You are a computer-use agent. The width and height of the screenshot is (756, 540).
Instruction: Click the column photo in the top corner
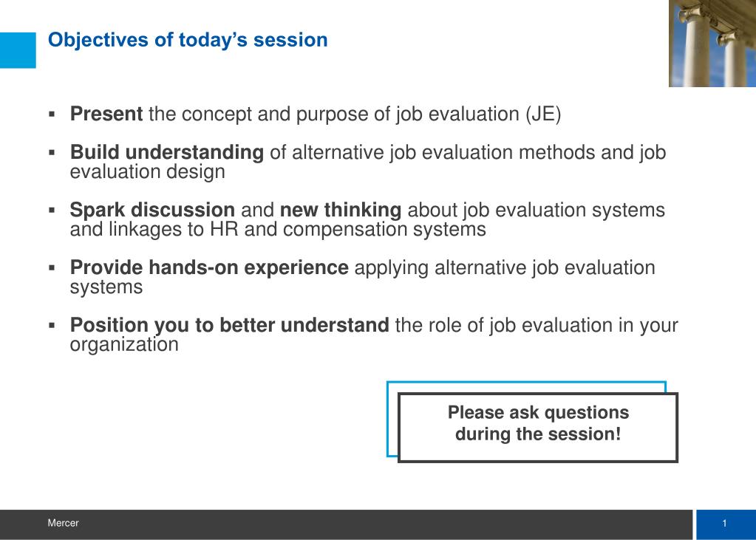(712, 44)
